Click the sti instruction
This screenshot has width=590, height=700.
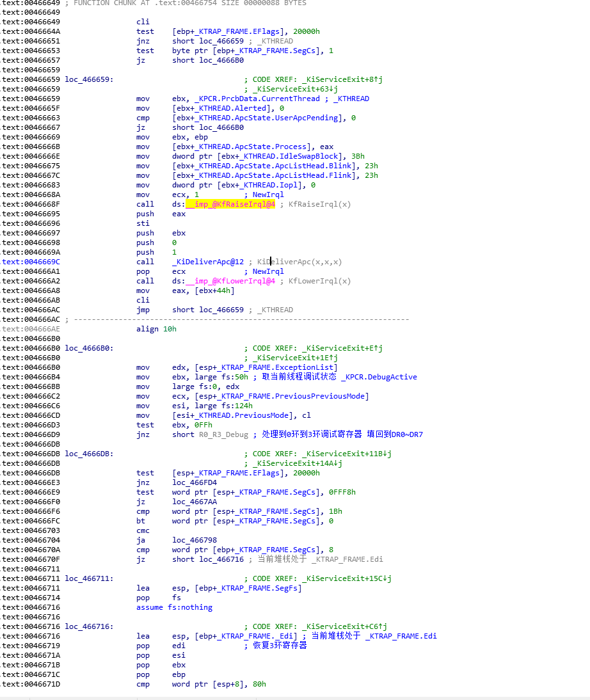tap(143, 223)
